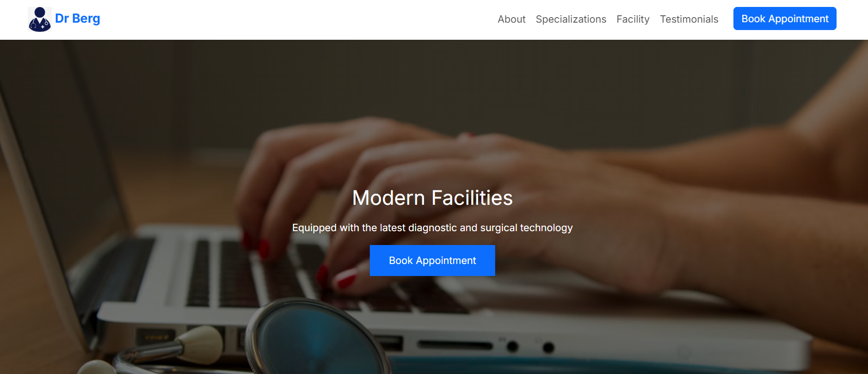View the Testimonials section
868x374 pixels.
click(x=689, y=19)
